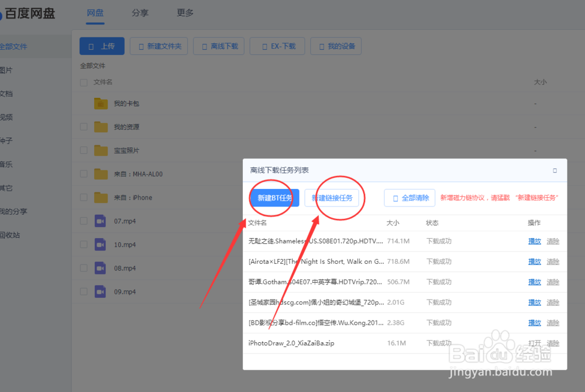Play the 悟空传 Wu.Kong download
Screen dimensions: 585x392
tap(535, 322)
